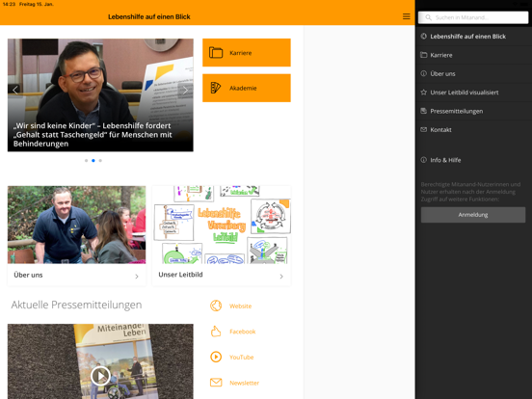
Task: Click folder icon next to sidebar Karriere
Action: coord(423,55)
